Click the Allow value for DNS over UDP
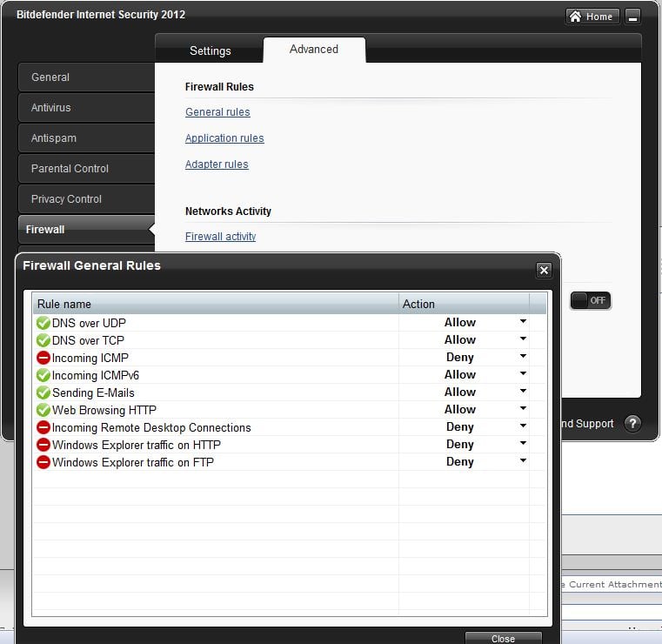Image resolution: width=662 pixels, height=644 pixels. click(x=460, y=322)
